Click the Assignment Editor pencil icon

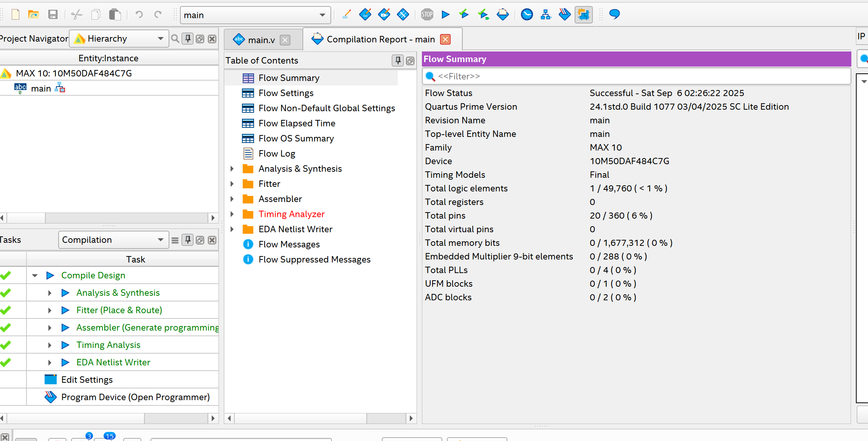pos(346,15)
